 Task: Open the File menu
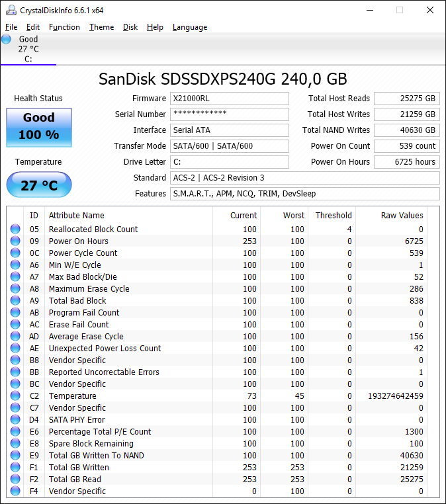pyautogui.click(x=11, y=27)
